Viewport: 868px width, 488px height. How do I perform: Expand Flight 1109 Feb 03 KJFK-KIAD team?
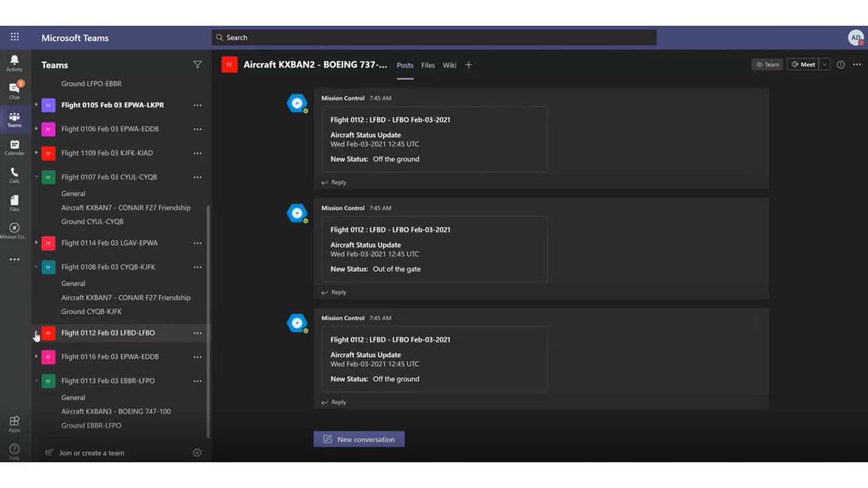point(37,153)
